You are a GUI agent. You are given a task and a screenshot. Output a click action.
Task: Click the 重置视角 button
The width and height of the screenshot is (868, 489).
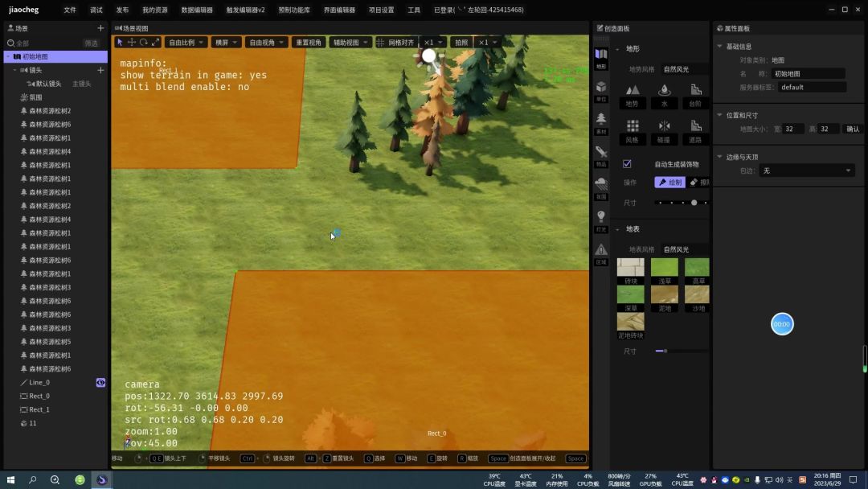click(x=309, y=42)
